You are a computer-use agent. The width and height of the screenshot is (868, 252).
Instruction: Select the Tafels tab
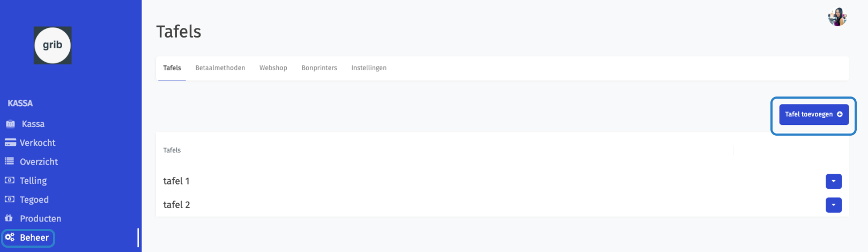pos(172,68)
